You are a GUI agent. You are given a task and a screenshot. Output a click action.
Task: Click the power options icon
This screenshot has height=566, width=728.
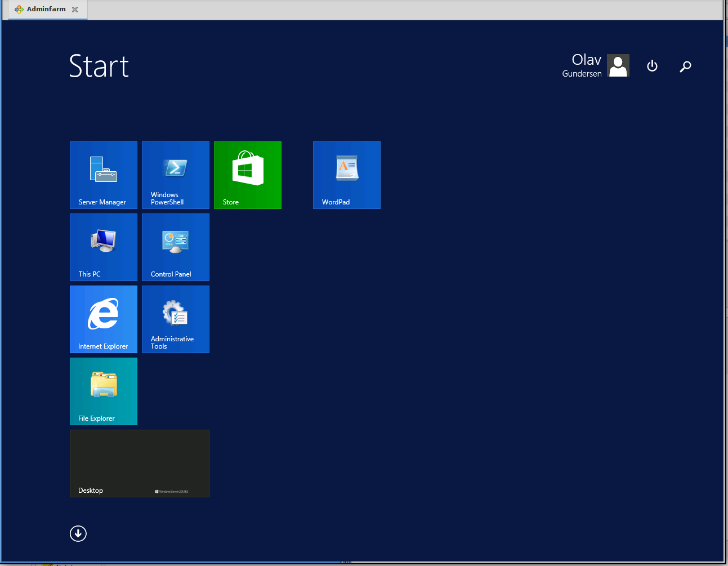click(x=652, y=66)
